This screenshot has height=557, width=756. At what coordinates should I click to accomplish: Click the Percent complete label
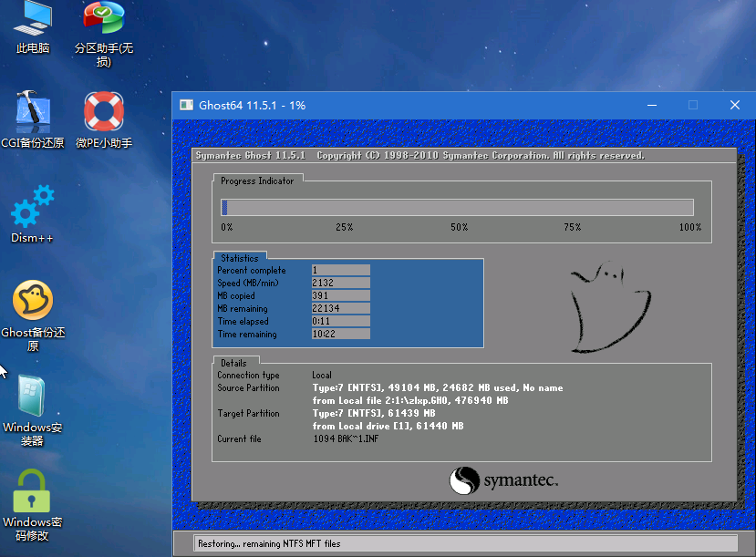[251, 271]
